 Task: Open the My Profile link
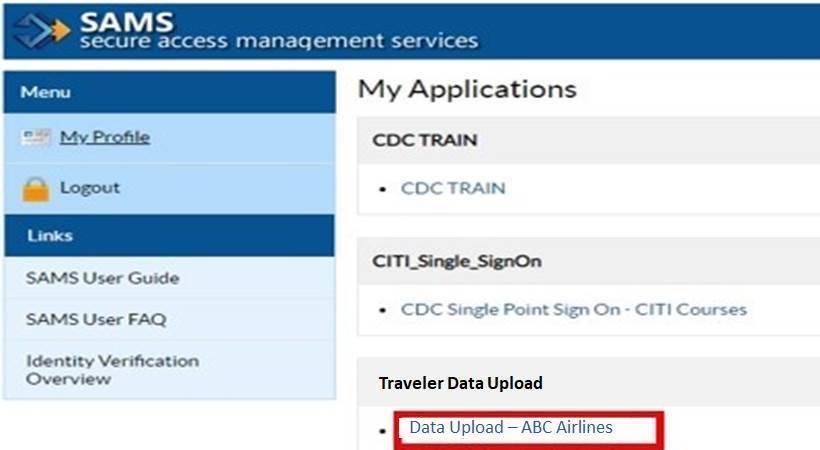(104, 137)
